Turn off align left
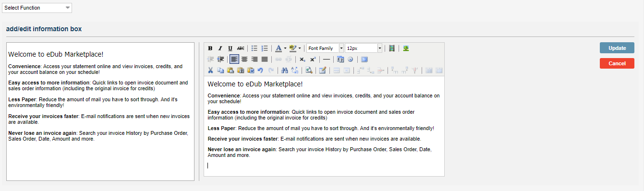This screenshot has height=191, width=644. click(234, 59)
